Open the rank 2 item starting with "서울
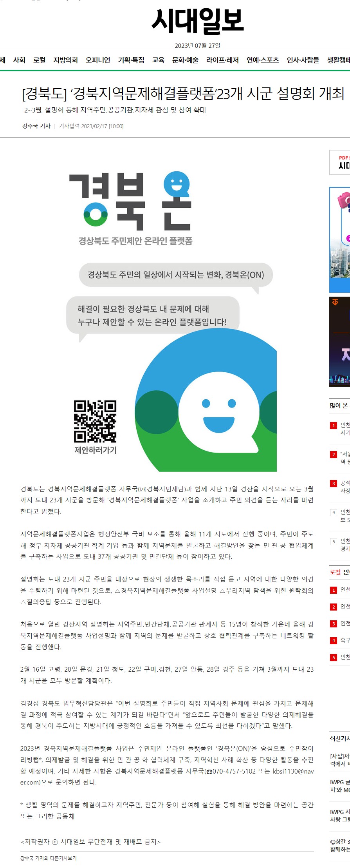The image size is (350, 868). [x=340, y=458]
